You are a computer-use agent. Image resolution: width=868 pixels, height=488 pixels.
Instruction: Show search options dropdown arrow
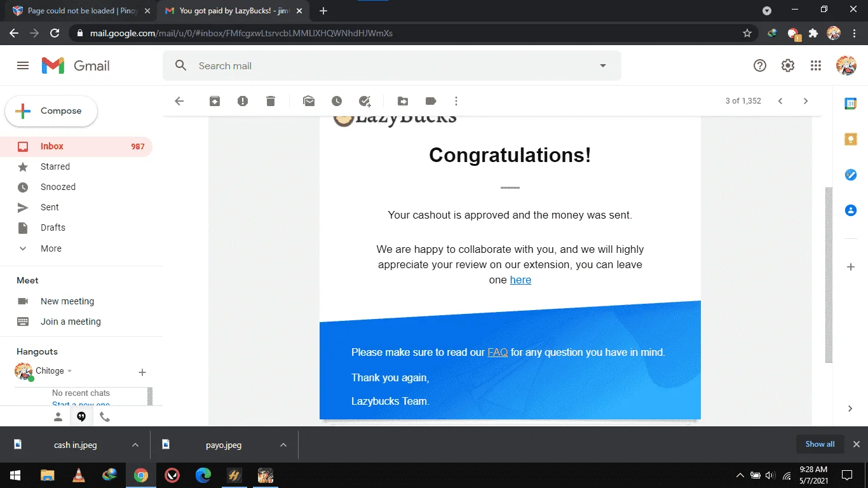(x=603, y=65)
